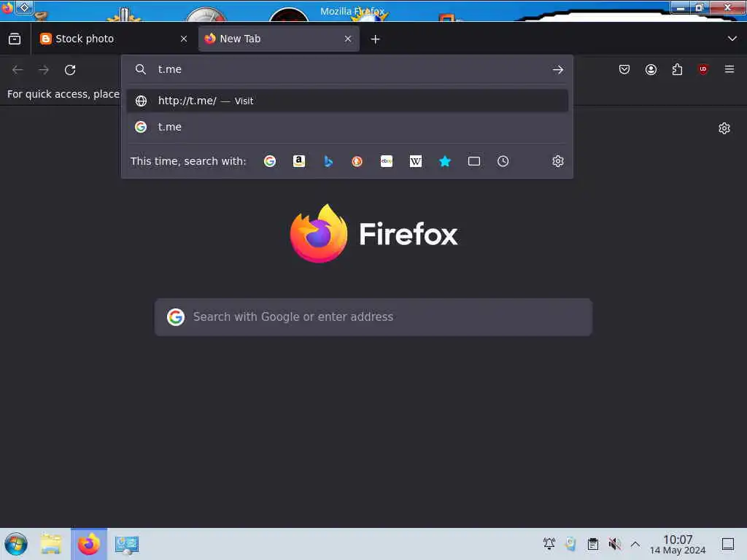Search bookmarks using the star icon
The height and width of the screenshot is (560, 747).
(445, 161)
